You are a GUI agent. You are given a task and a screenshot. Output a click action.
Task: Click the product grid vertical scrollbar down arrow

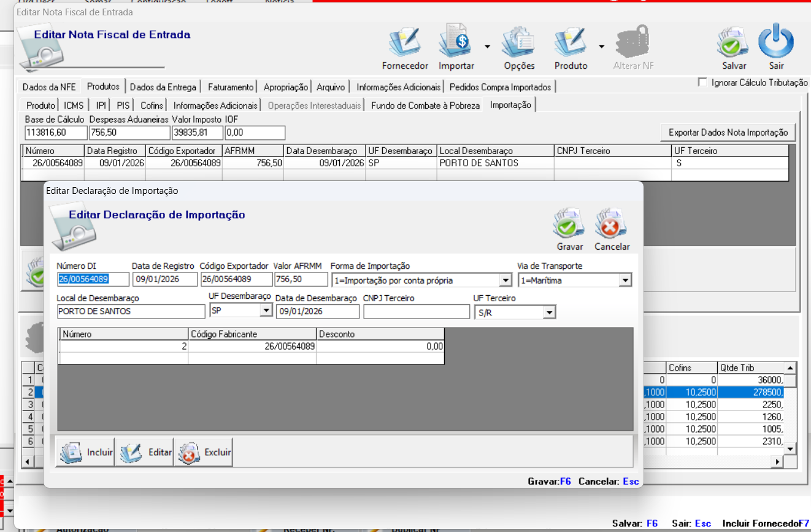[x=790, y=449]
